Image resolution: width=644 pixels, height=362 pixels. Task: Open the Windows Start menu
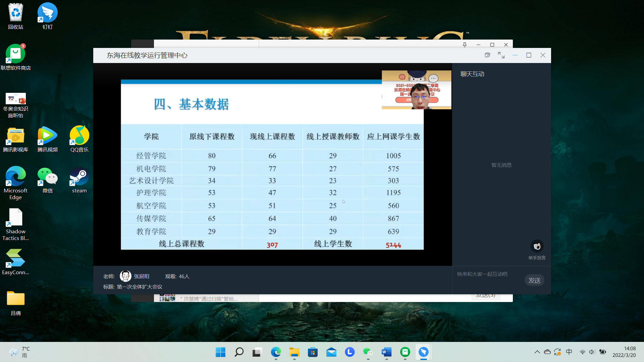coord(220,352)
